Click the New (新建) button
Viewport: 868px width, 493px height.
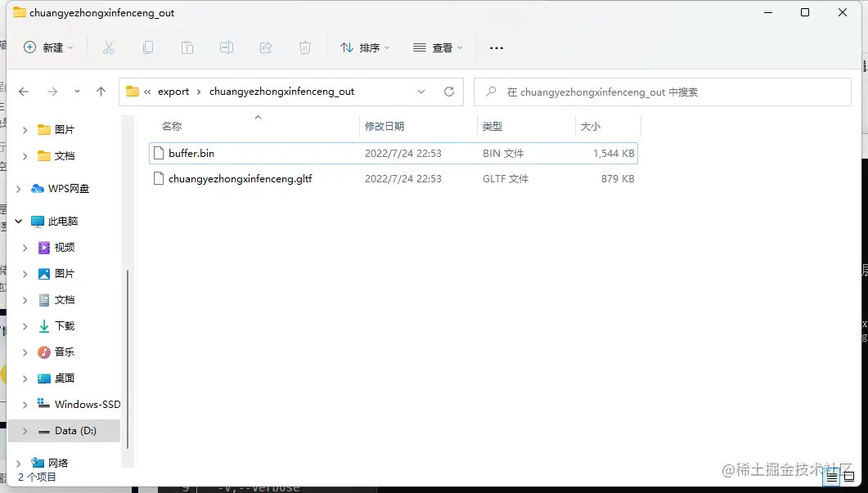tap(48, 47)
